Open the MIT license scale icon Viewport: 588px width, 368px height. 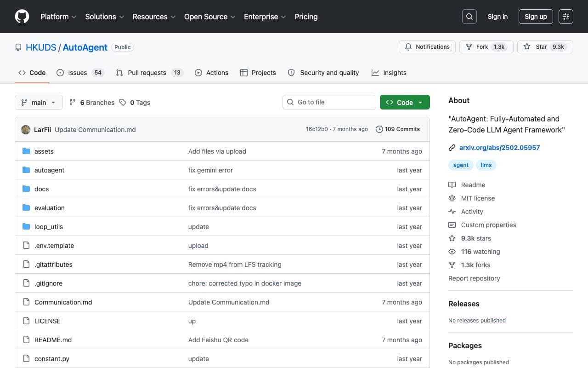[452, 198]
